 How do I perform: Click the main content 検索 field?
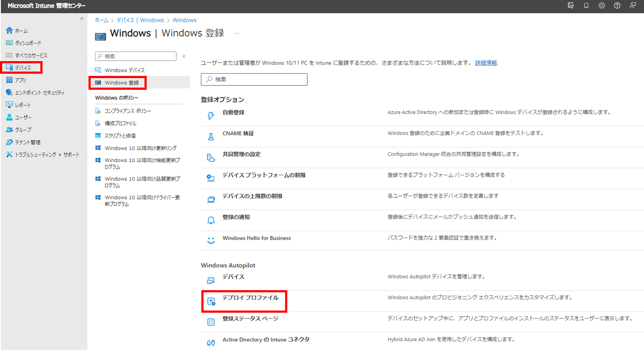[x=254, y=79]
